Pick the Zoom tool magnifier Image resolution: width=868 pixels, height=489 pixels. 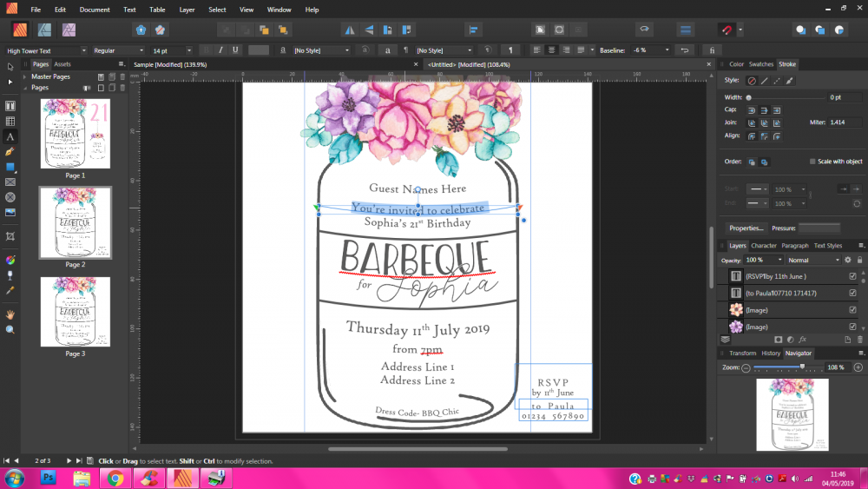point(10,329)
